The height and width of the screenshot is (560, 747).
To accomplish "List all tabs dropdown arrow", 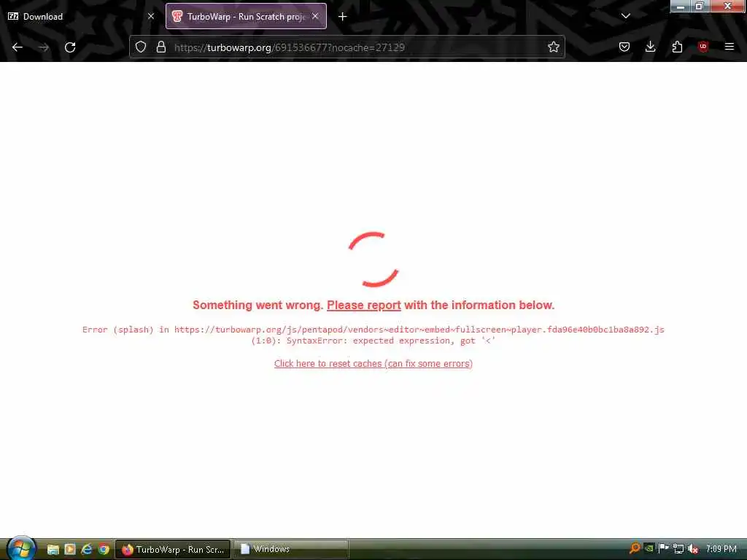I will click(x=625, y=16).
